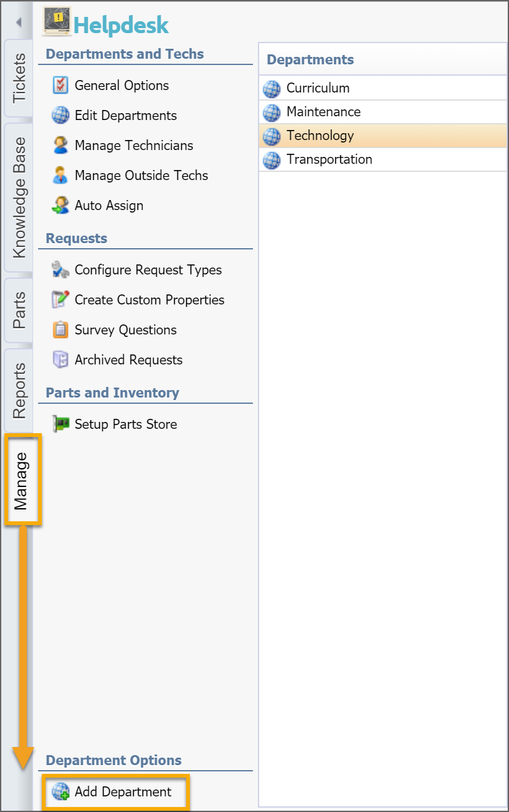Click the Survey Questions clipboard icon
This screenshot has height=812, width=509.
click(60, 330)
